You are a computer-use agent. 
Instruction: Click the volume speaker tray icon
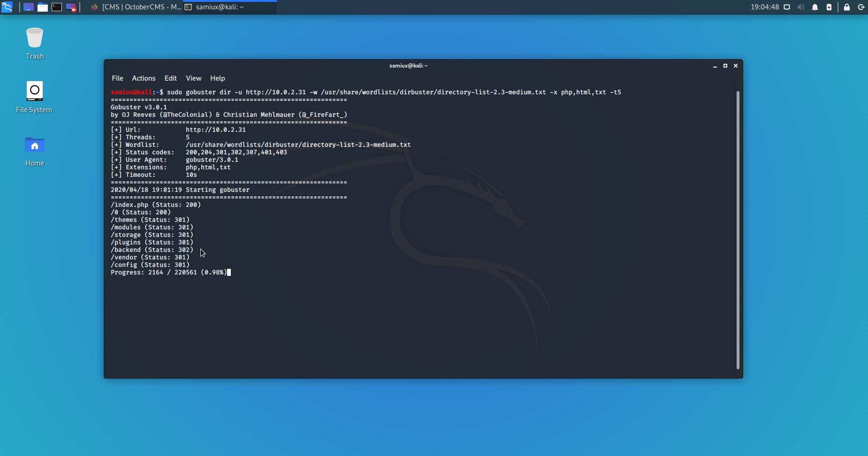click(x=801, y=7)
